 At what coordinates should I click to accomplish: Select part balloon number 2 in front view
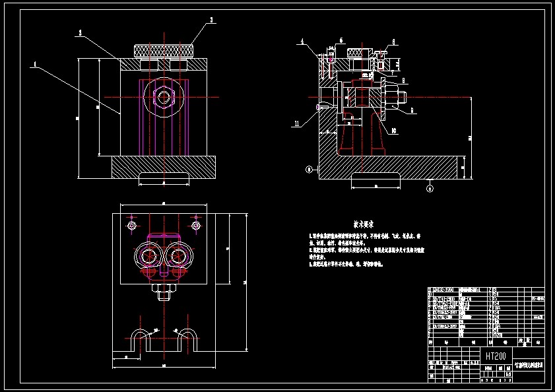point(81,33)
